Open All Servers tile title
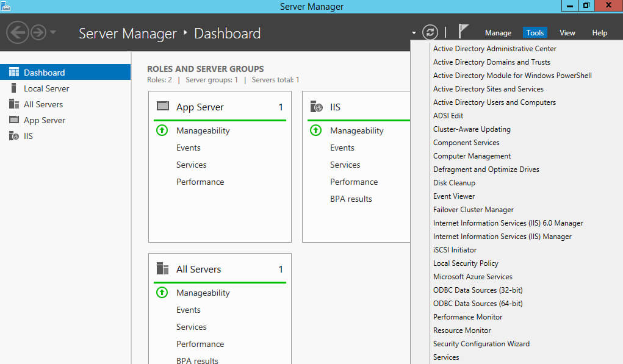Viewport: 623px width, 364px height. coord(199,269)
